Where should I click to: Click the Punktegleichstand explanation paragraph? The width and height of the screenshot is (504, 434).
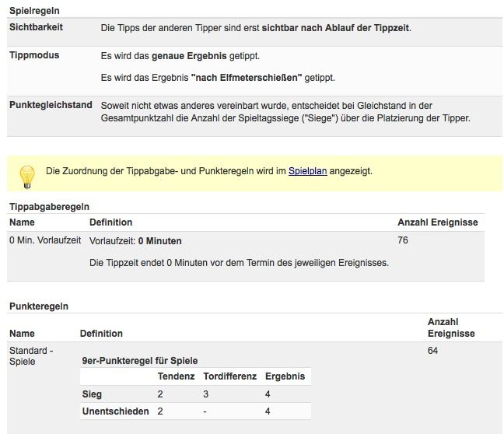point(285,112)
